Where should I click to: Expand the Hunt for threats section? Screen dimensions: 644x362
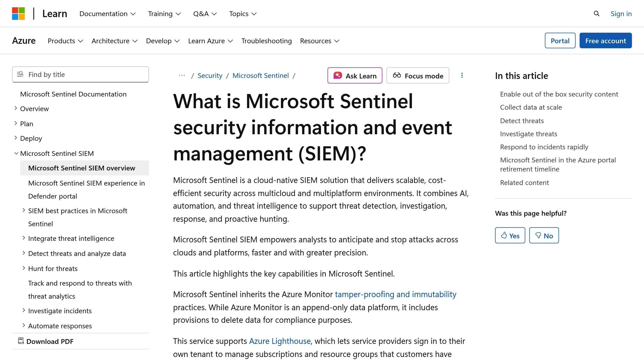pos(24,268)
